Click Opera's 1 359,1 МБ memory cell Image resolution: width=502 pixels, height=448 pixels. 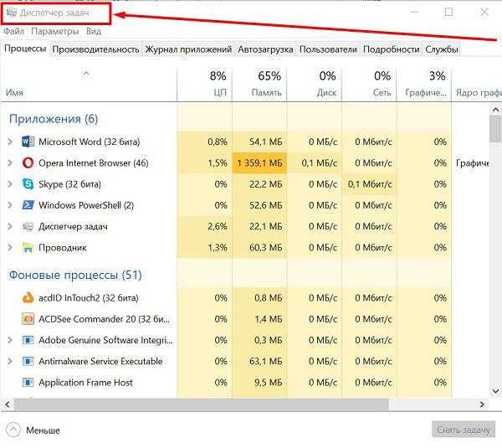pyautogui.click(x=259, y=162)
